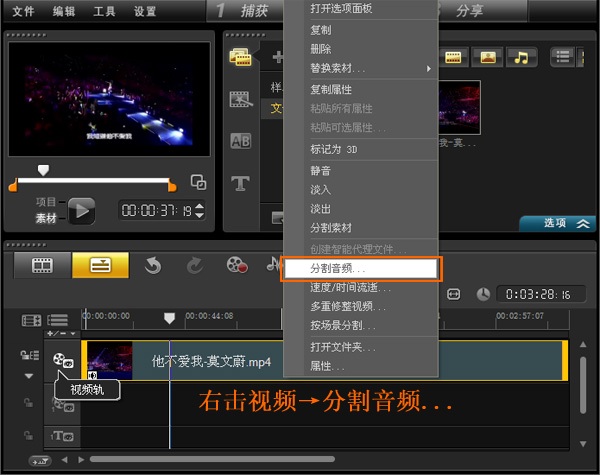Choose 打开文件夹 option
The image size is (600, 475).
(360, 347)
